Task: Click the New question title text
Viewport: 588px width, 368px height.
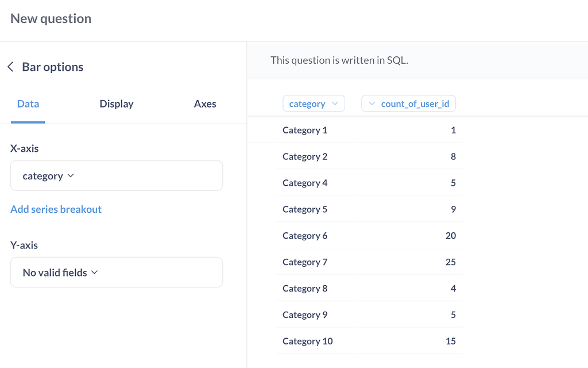Action: point(51,18)
